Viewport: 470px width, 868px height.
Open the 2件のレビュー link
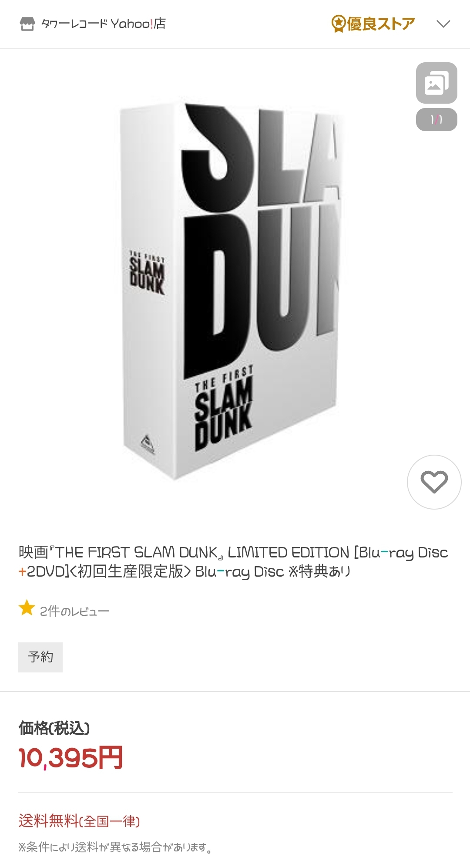click(x=74, y=611)
